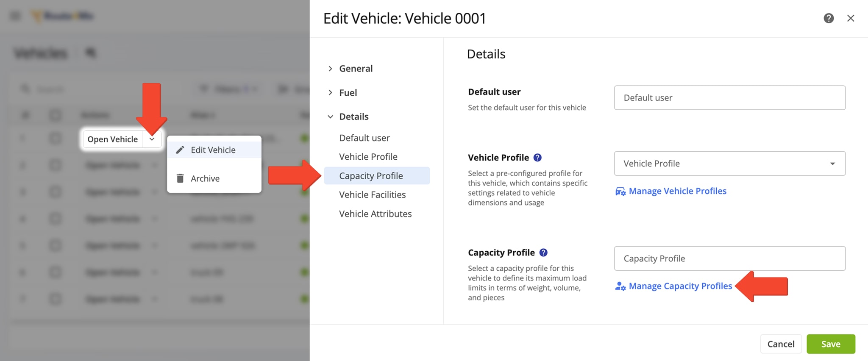Go to Vehicle Facilities in the sidebar
The height and width of the screenshot is (361, 868).
coord(373,194)
